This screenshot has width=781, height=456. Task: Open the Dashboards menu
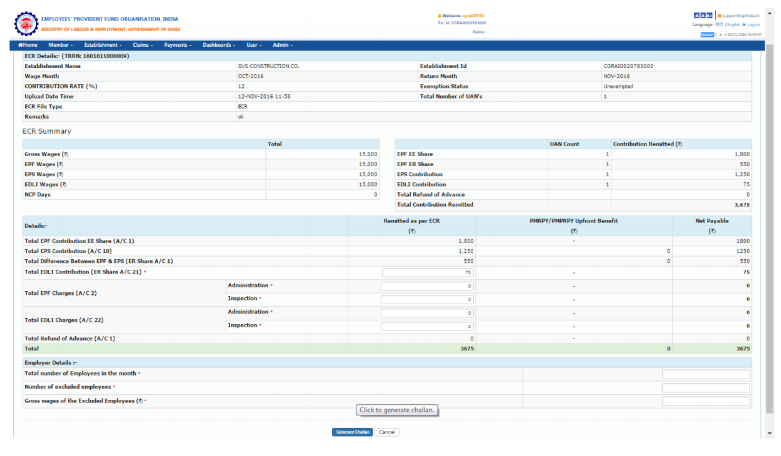click(219, 45)
